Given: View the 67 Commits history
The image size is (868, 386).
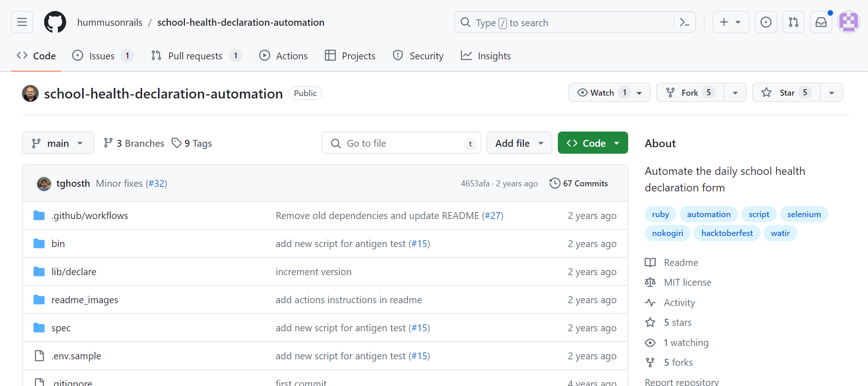Looking at the screenshot, I should (579, 184).
